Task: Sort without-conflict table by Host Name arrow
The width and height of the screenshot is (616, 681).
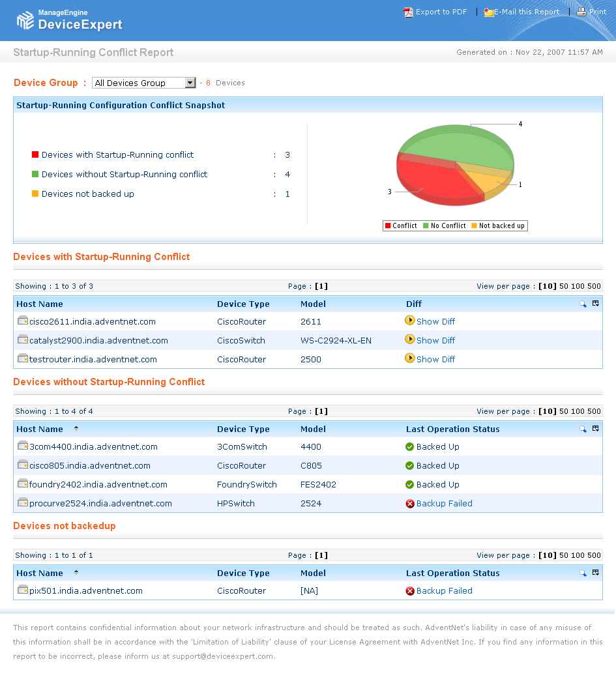Action: (76, 428)
